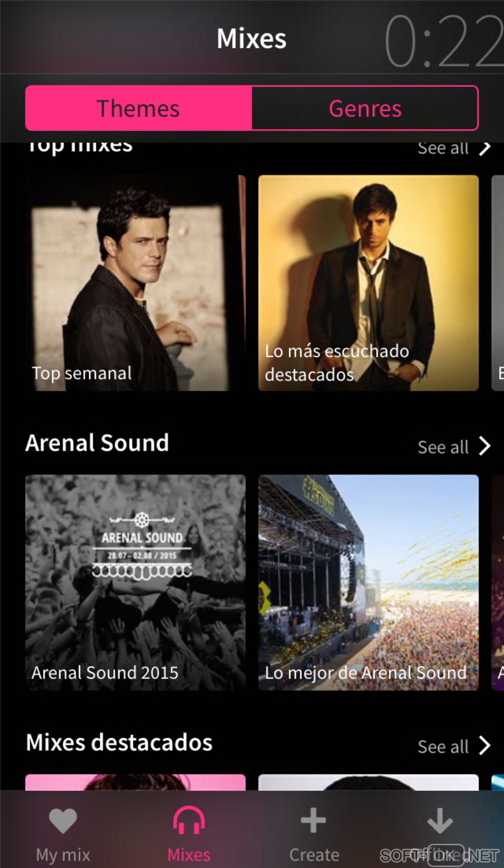
Task: Select Lo mejor de Arenal Sound card
Action: pyautogui.click(x=368, y=582)
